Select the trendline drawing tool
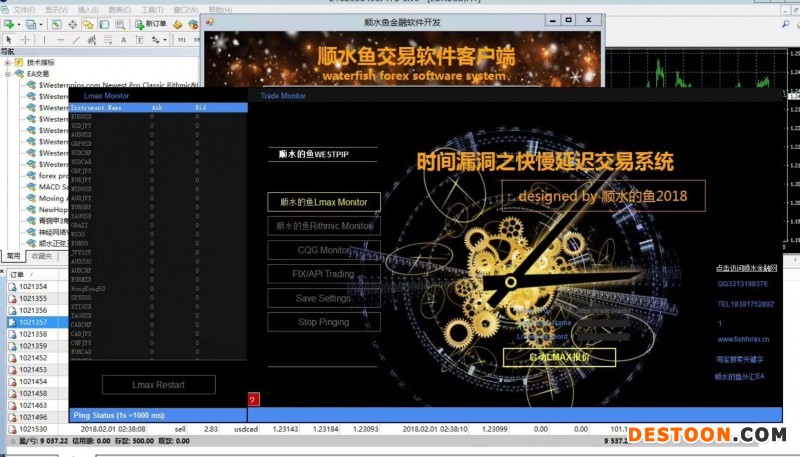 point(76,39)
